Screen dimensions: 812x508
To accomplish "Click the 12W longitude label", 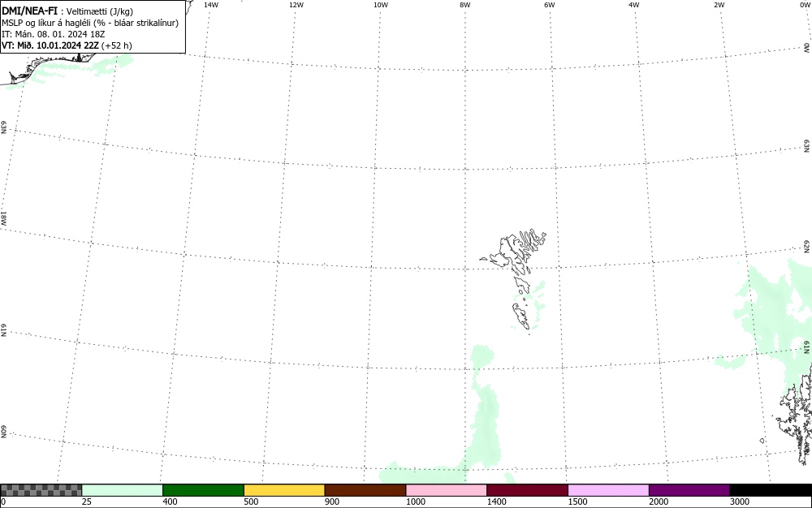I will click(296, 5).
